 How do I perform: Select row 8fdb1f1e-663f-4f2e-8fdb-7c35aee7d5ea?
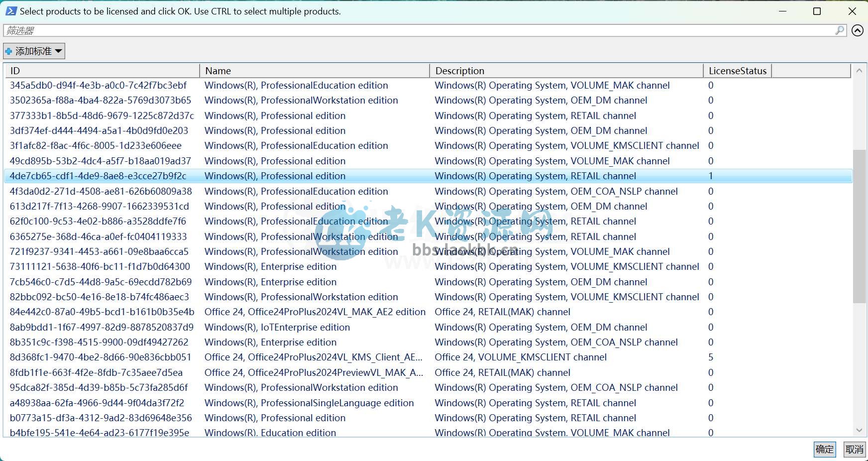pyautogui.click(x=428, y=372)
